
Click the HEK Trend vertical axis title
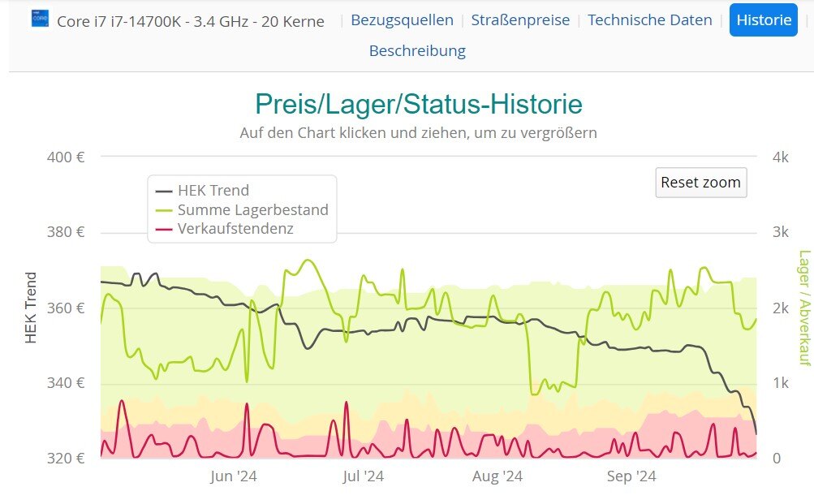31,308
